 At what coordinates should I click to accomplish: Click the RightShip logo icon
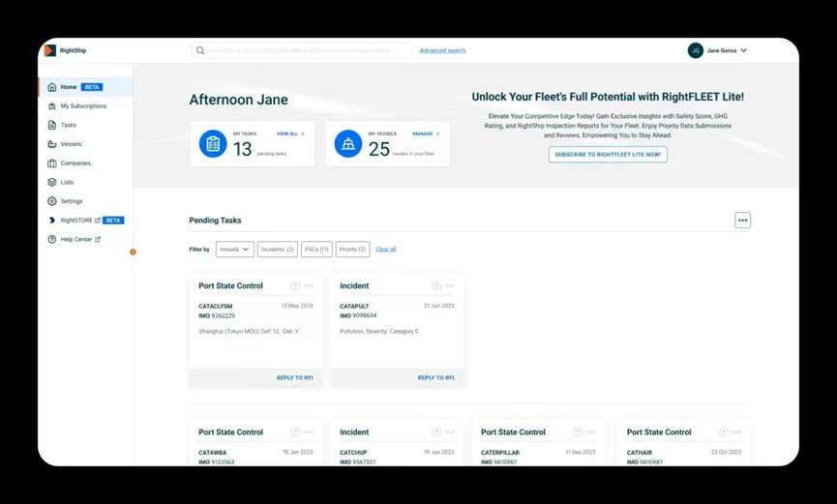click(x=49, y=50)
